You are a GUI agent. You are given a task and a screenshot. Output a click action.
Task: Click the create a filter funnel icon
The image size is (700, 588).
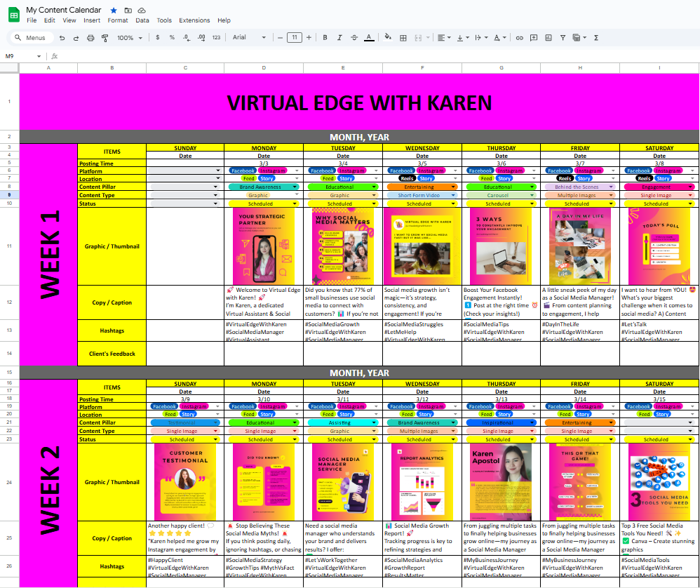coord(563,38)
